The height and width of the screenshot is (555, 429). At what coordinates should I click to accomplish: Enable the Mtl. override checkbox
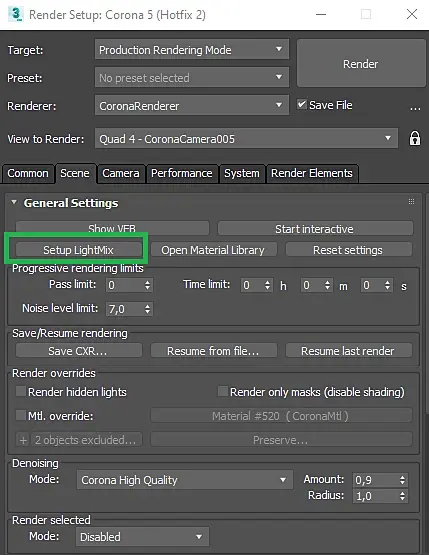point(21,415)
